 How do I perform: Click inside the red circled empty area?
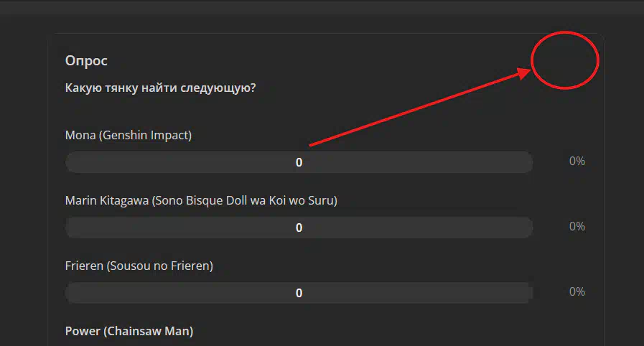pos(565,60)
